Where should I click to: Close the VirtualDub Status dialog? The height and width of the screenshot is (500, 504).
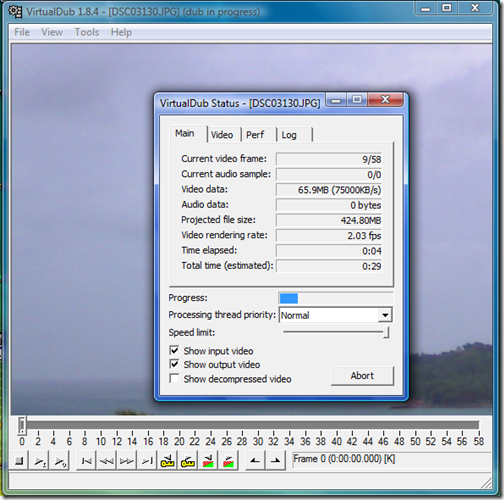coord(385,99)
